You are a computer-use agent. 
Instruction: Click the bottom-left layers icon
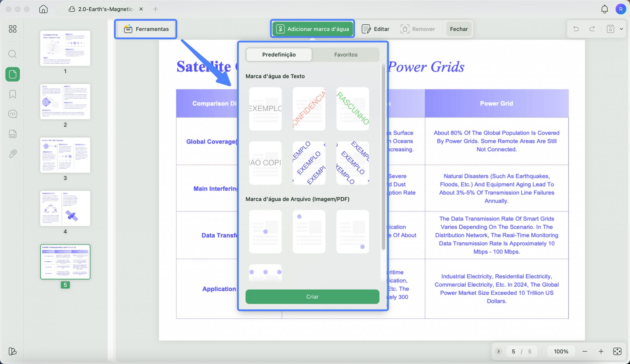tap(13, 351)
